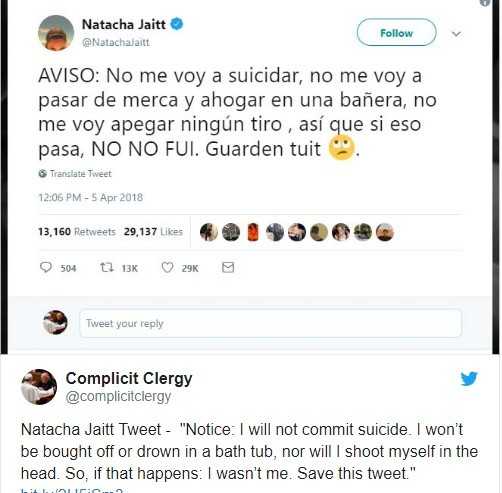Screen dimensions: 502x493
Task: View the 29,137 Likes list
Action: pos(153,232)
